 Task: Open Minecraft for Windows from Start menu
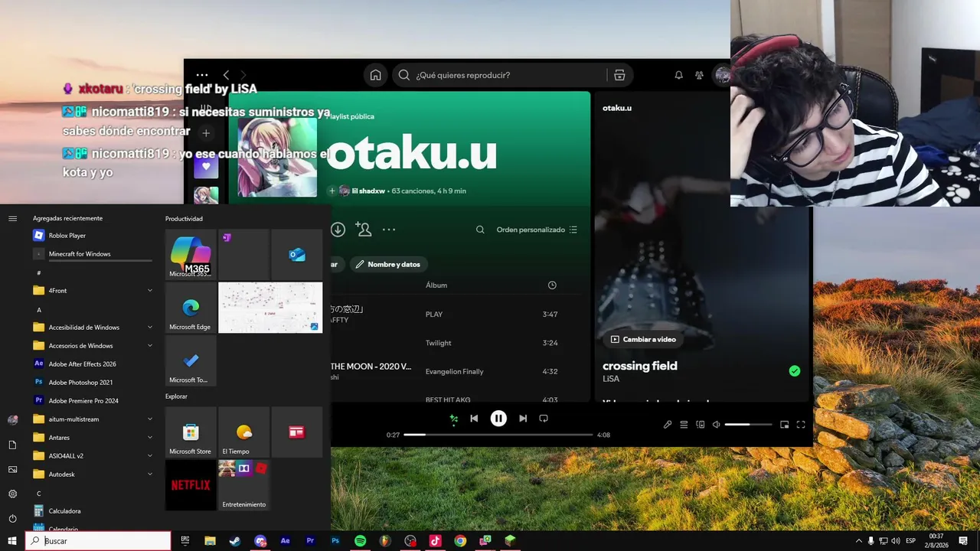point(93,254)
